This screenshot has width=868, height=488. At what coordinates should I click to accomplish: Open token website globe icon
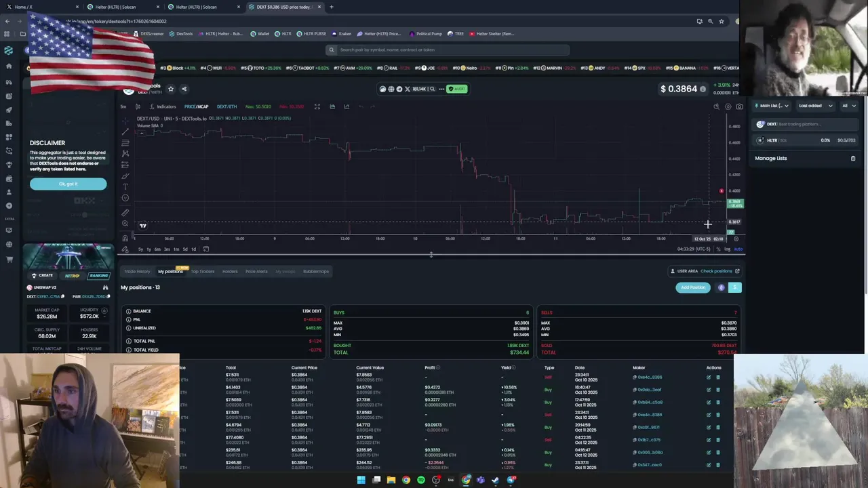pos(391,89)
